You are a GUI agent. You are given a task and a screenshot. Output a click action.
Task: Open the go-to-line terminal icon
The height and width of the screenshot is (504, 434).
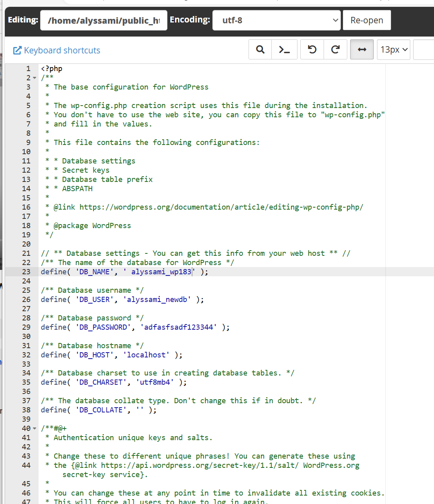tap(284, 49)
